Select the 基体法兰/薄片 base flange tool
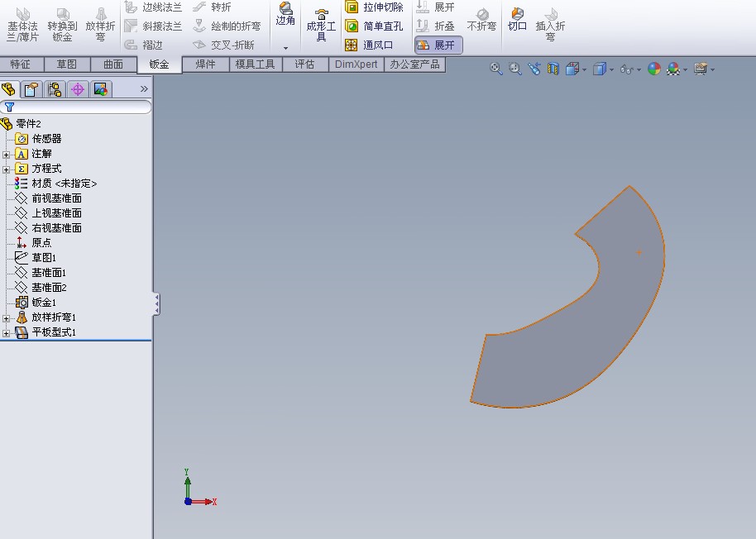The image size is (756, 539). [22, 25]
